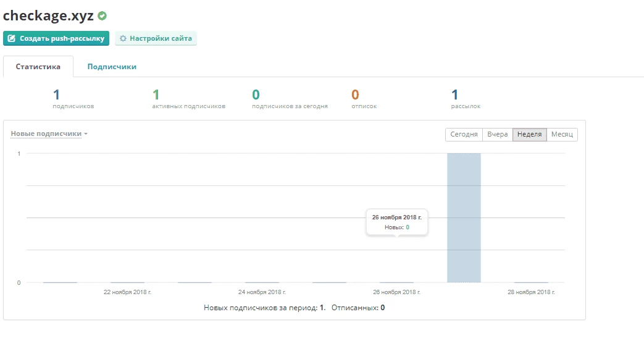
Task: Create a new push-рассылку
Action: coord(56,38)
